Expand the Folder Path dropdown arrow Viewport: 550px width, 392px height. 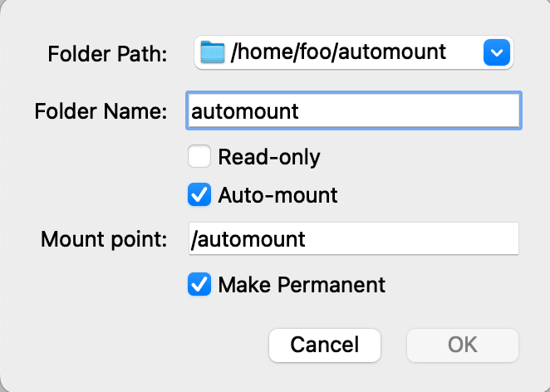pyautogui.click(x=495, y=54)
